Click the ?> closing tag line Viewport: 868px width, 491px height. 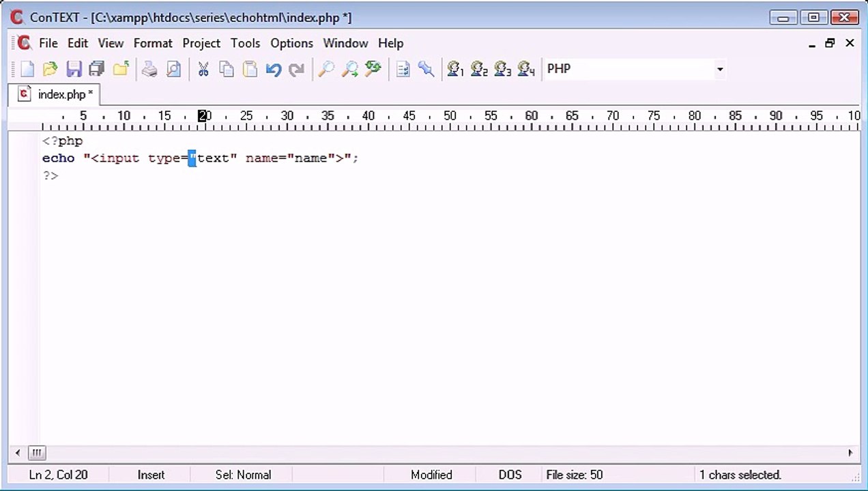(x=50, y=175)
